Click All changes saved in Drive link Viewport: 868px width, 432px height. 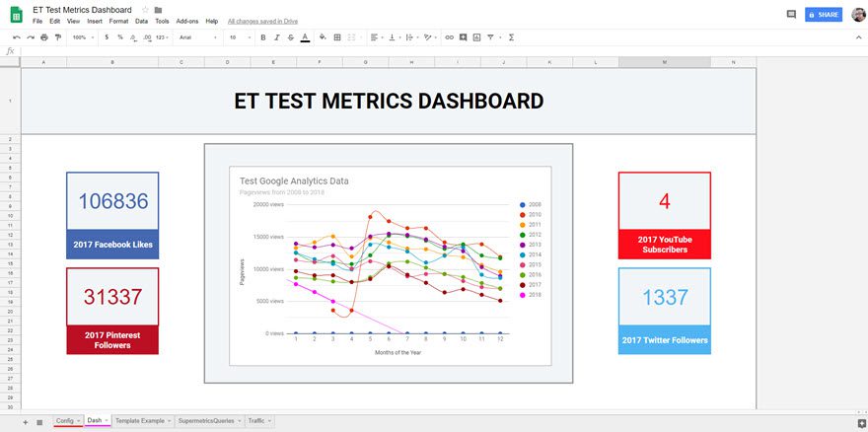[x=262, y=22]
